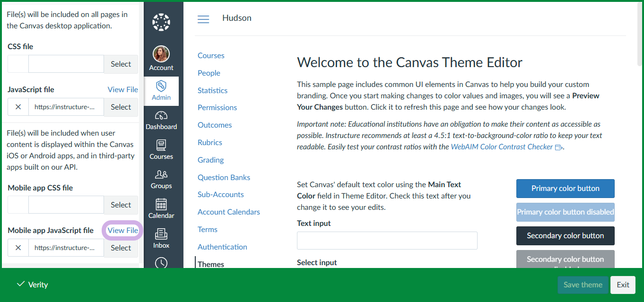The height and width of the screenshot is (302, 644).
Task: Open Permissions in account navigation
Action: pos(217,107)
